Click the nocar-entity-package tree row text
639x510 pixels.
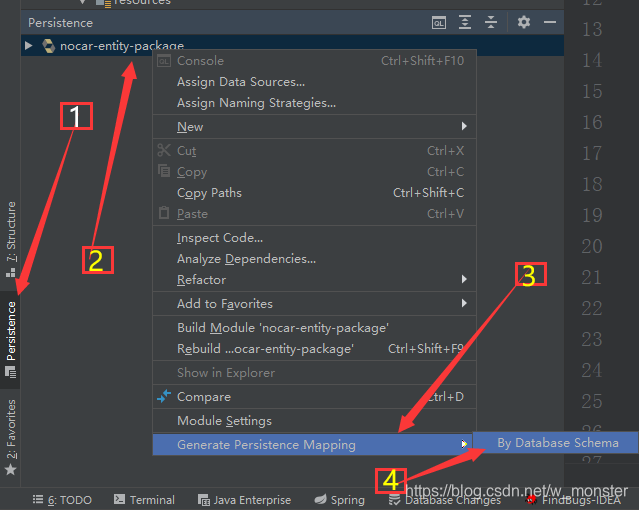pyautogui.click(x=122, y=46)
